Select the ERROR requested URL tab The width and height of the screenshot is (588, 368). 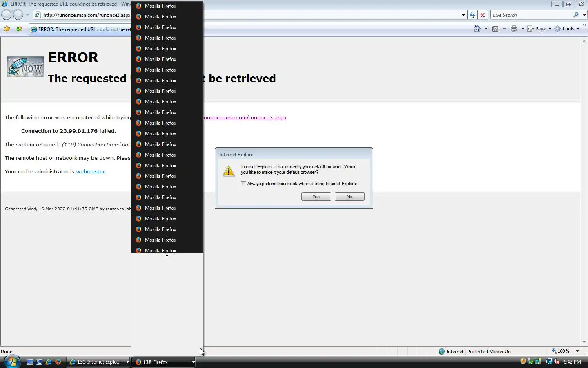click(x=80, y=29)
